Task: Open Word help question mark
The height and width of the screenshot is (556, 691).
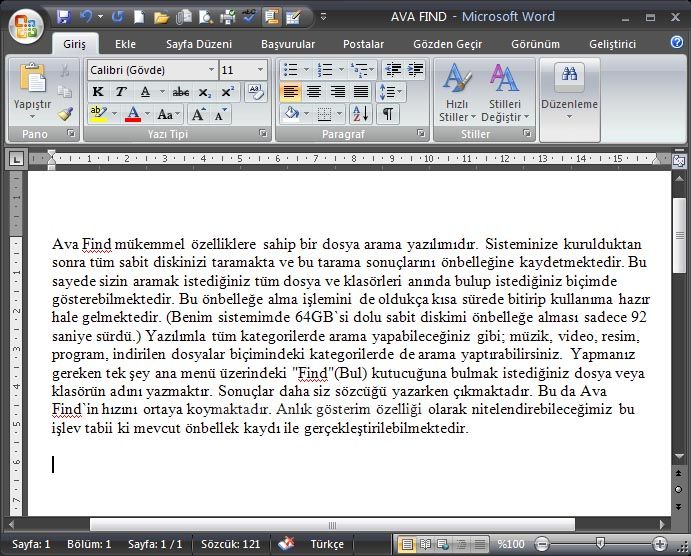Action: 677,43
